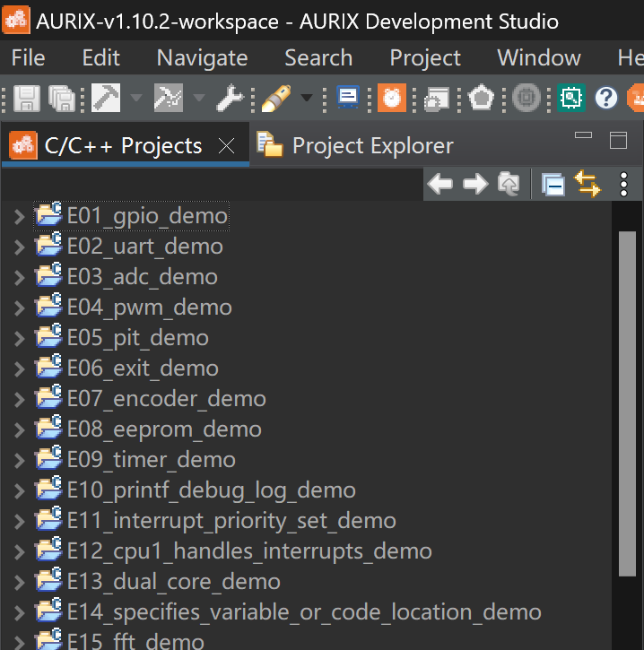Open build hammer dropdown arrow
The width and height of the screenshot is (644, 650).
click(x=136, y=98)
